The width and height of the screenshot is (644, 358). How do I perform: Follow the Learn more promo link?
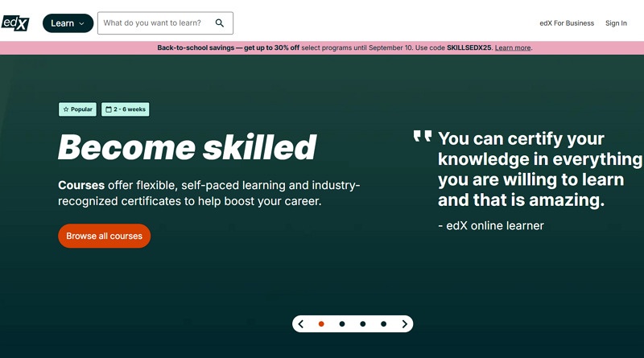(x=513, y=47)
